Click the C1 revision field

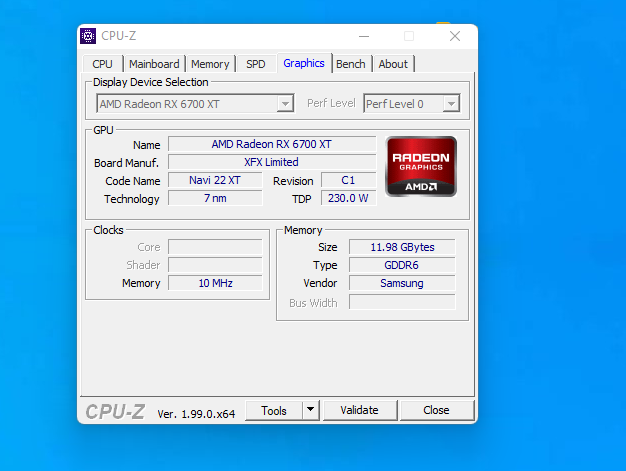coord(349,180)
